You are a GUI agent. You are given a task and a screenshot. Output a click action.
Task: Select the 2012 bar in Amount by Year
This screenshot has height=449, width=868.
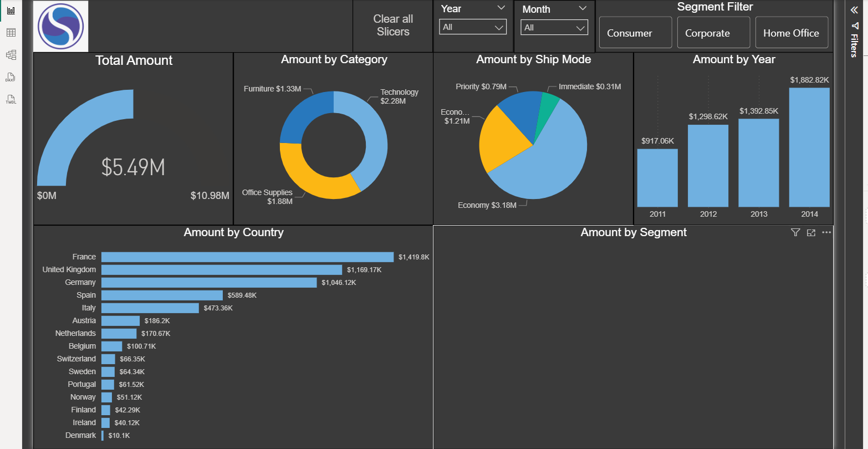(708, 166)
